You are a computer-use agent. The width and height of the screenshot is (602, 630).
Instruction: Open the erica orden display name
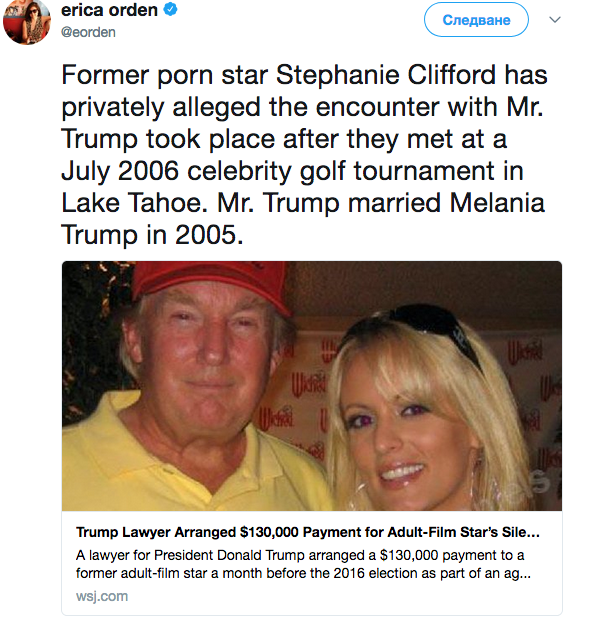[x=110, y=11]
